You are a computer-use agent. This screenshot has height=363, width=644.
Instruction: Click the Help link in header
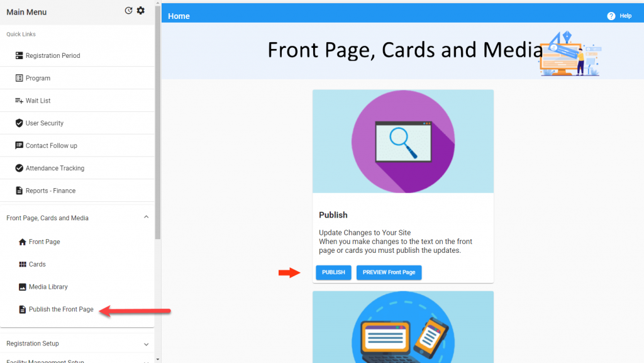(x=626, y=16)
